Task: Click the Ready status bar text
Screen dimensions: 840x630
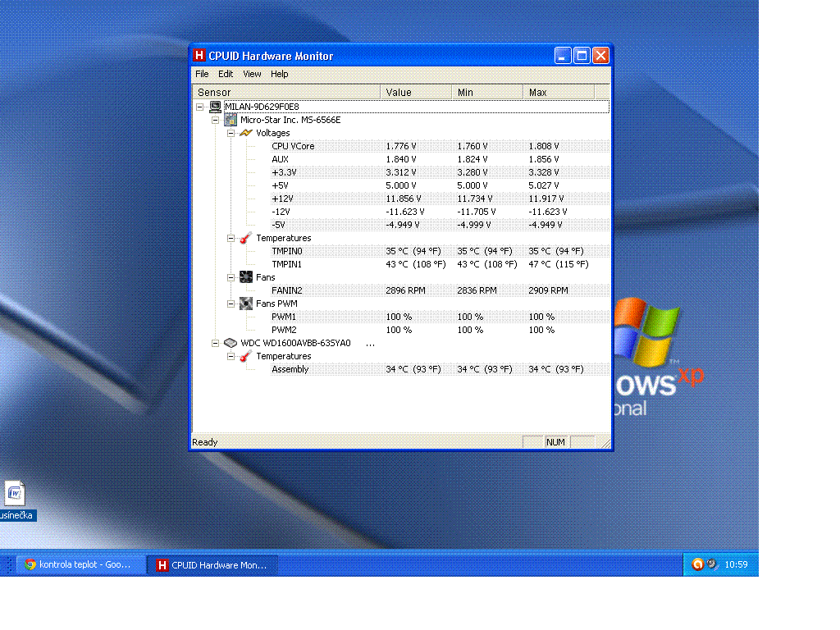Action: pyautogui.click(x=204, y=442)
